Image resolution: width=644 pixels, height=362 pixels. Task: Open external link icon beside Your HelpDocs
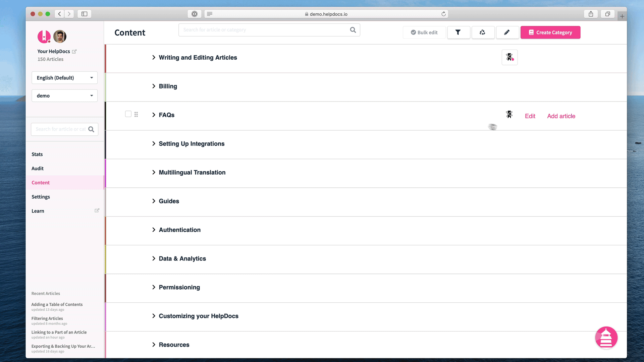[74, 52]
